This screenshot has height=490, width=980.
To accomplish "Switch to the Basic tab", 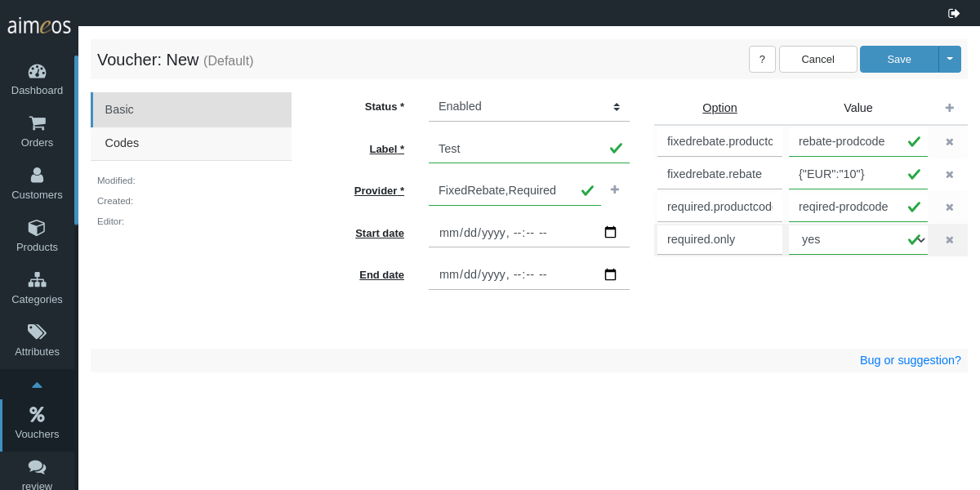I will click(191, 109).
